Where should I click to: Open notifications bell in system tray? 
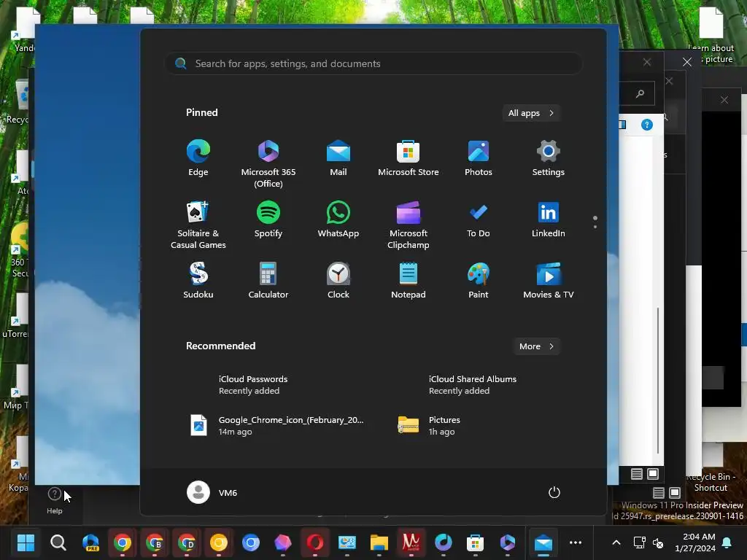727,542
